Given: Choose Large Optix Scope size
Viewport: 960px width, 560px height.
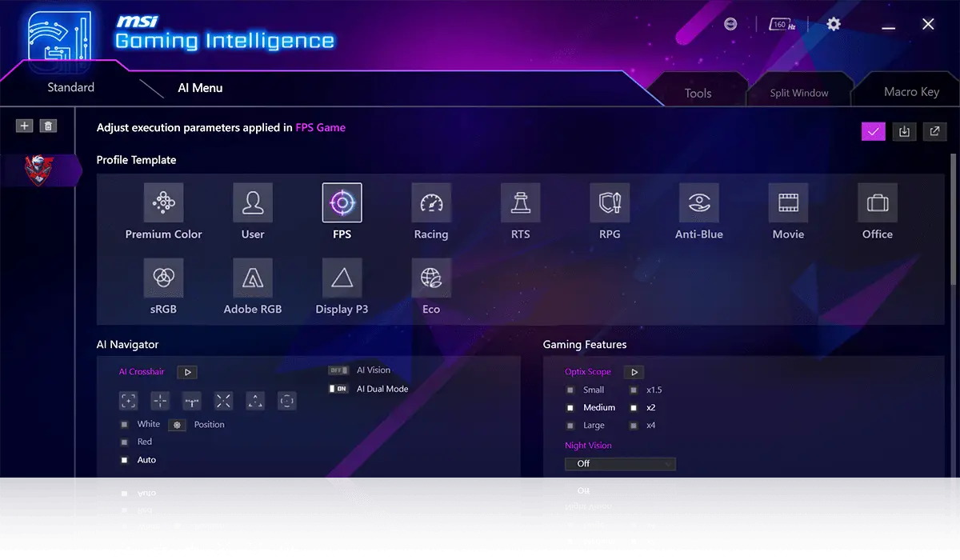Looking at the screenshot, I should coord(570,426).
